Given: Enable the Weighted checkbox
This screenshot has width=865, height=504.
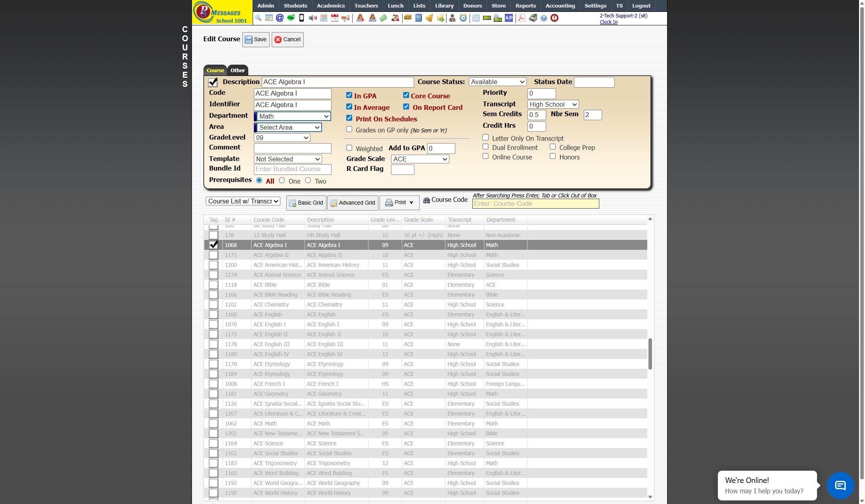Looking at the screenshot, I should coord(349,148).
